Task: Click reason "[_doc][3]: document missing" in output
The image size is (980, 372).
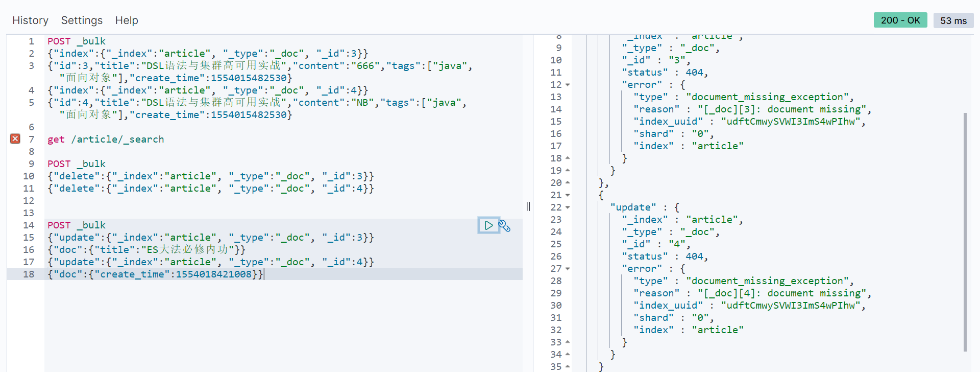Action: 752,109
